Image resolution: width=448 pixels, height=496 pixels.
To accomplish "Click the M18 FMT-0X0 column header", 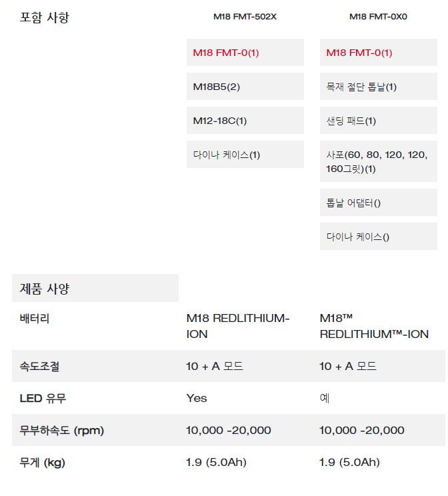I will click(378, 17).
